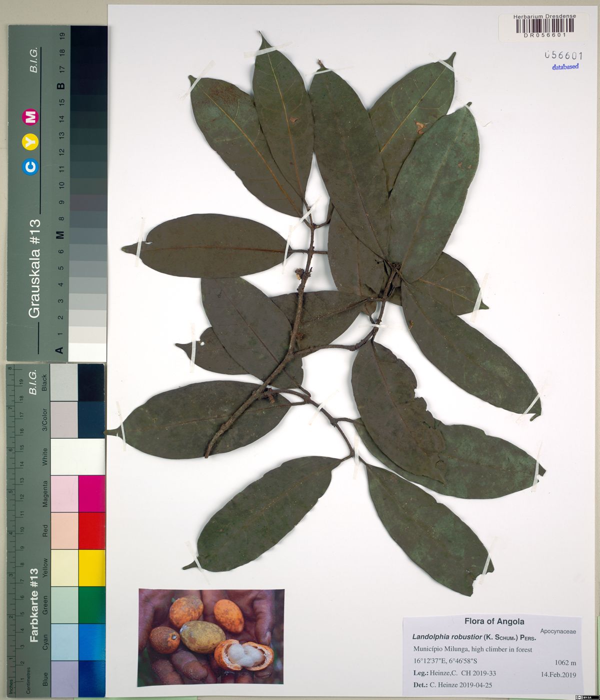Image resolution: width=600 pixels, height=700 pixels.
Task: Click the yellow Y circle icon
Action: (31, 142)
